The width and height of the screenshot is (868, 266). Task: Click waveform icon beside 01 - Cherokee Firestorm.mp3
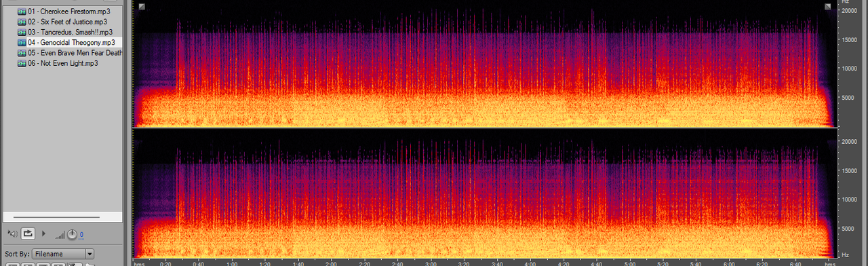[22, 12]
